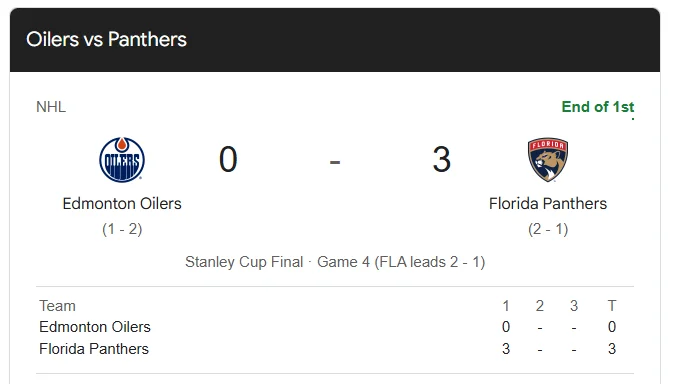Click the Edmonton Oilers logo

(x=122, y=160)
